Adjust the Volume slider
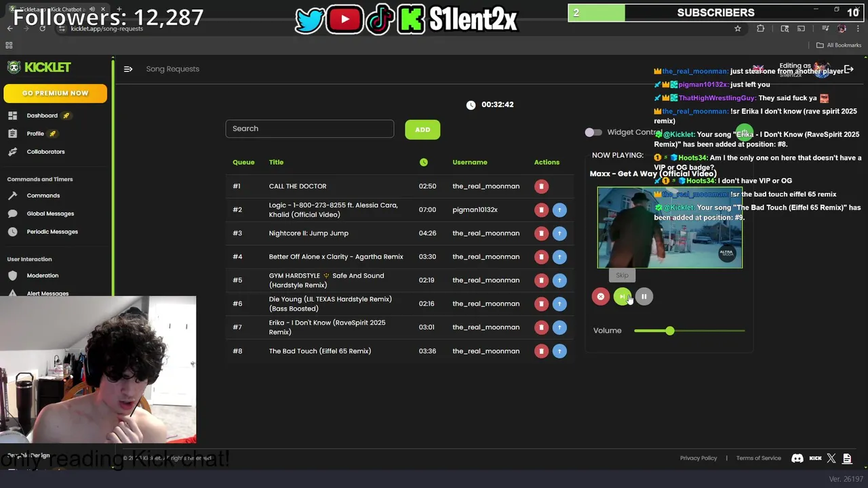The image size is (868, 488). 690,331
